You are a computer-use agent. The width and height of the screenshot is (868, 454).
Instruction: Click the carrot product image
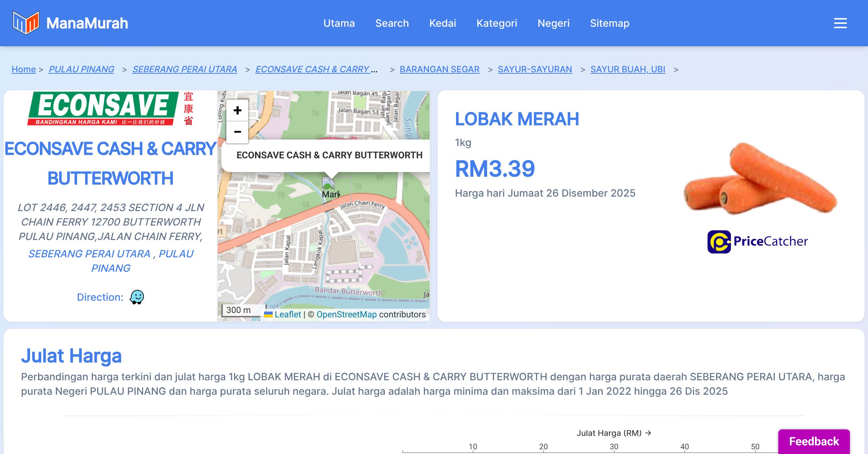[x=759, y=178]
